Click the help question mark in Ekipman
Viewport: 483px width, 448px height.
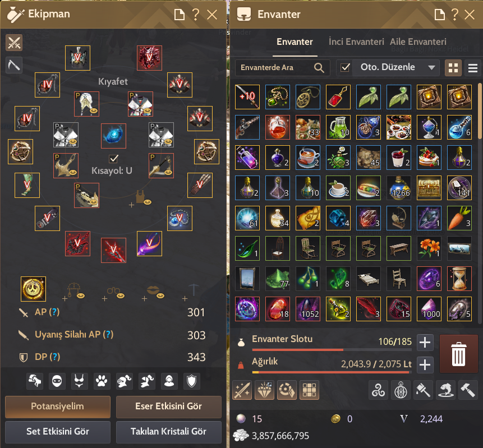[x=196, y=15]
